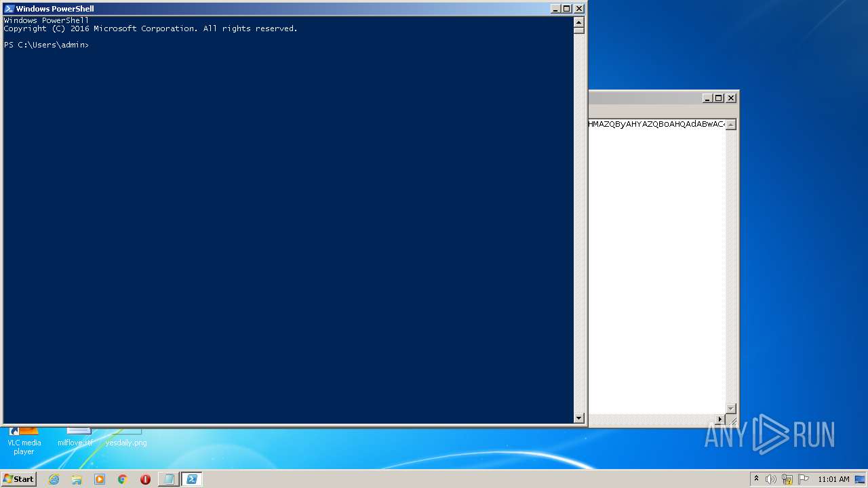Launch Opera browser from taskbar

[x=145, y=479]
